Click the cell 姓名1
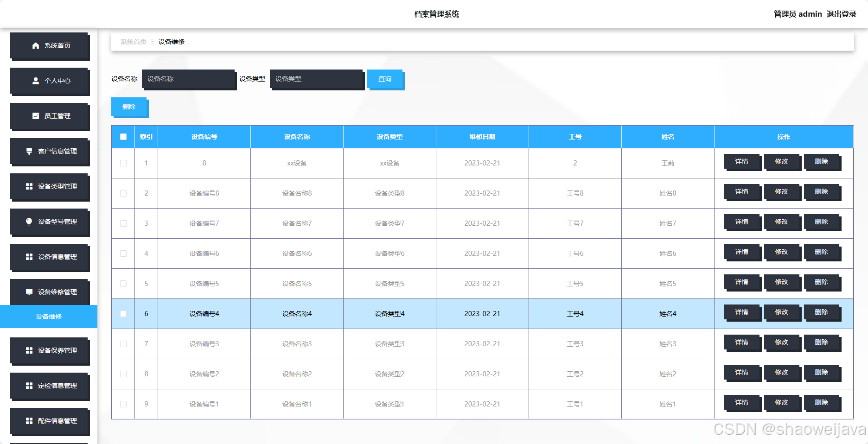Screen dimensions: 868x444 pos(668,404)
